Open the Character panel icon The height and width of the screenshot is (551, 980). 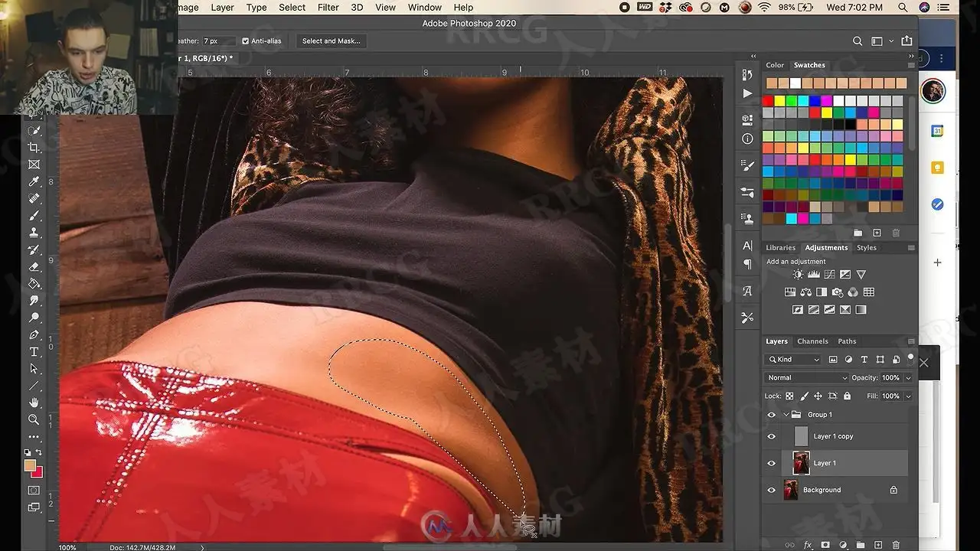(747, 246)
